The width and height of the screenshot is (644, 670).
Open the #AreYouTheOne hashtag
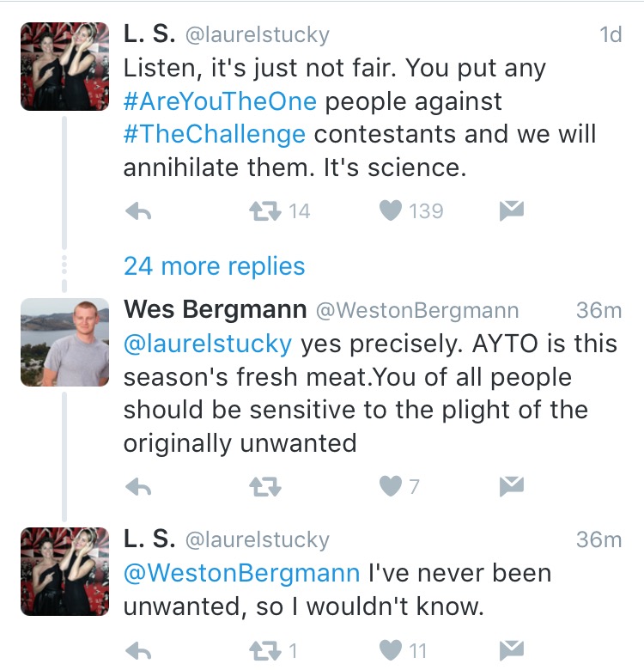coord(220,101)
